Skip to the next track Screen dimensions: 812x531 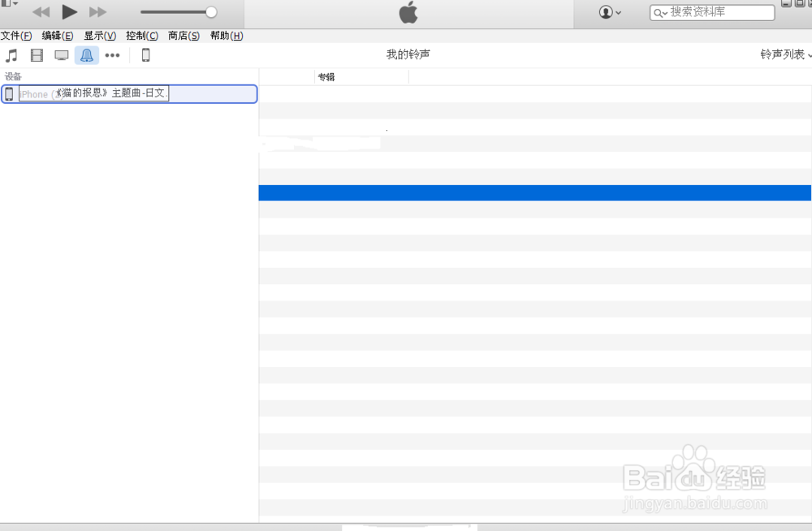click(x=98, y=12)
